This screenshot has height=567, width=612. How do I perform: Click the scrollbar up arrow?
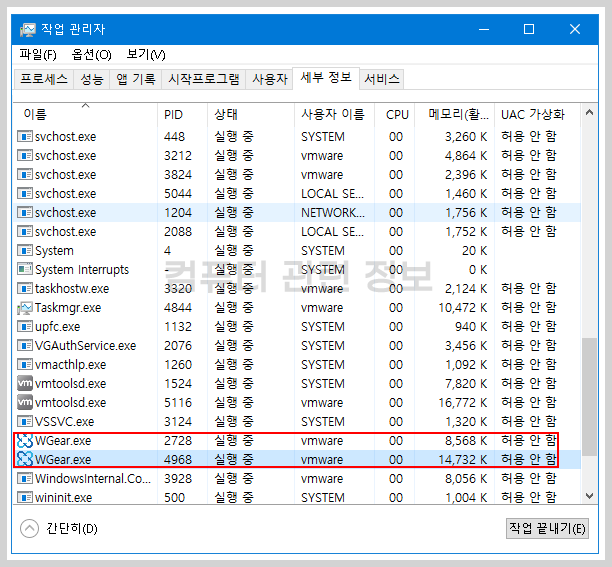[589, 113]
